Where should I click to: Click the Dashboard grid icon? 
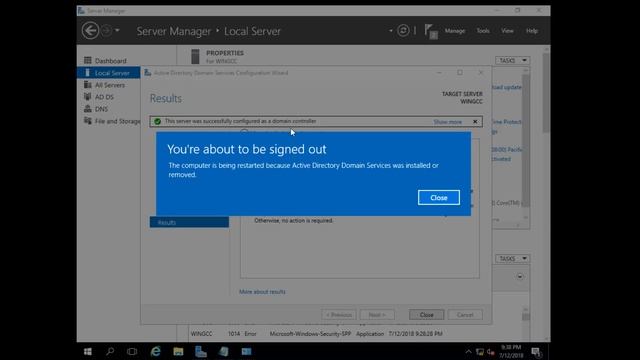[87, 60]
